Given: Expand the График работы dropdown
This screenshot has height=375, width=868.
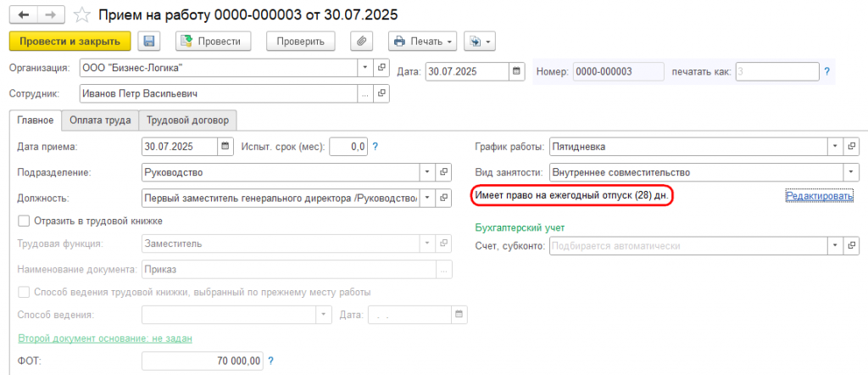Looking at the screenshot, I should tap(835, 147).
